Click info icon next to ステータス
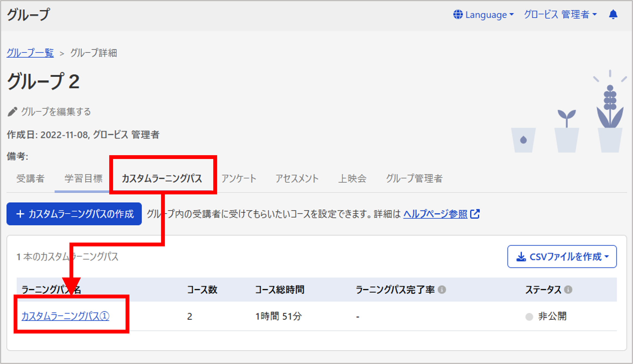Screen dimensions: 633x364 pyautogui.click(x=568, y=289)
